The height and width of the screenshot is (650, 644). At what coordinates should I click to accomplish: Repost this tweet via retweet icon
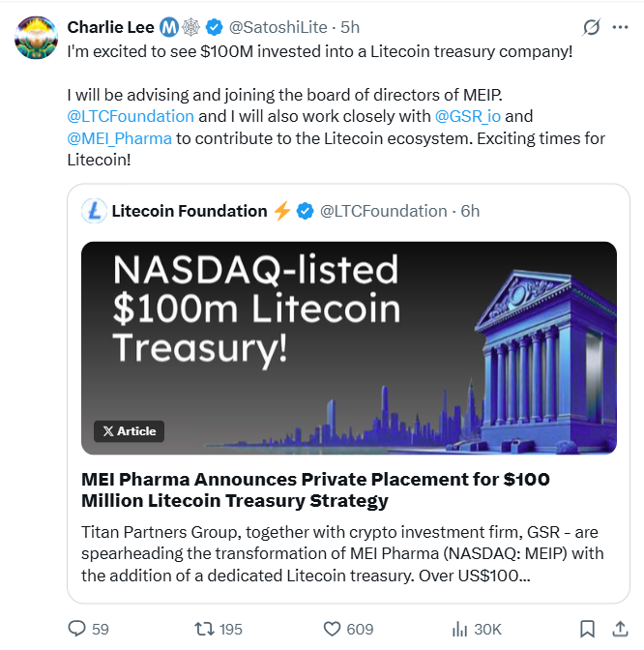click(204, 629)
